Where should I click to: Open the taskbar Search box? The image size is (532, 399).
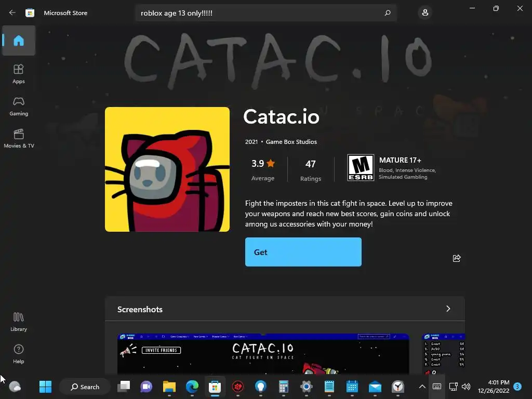click(85, 387)
